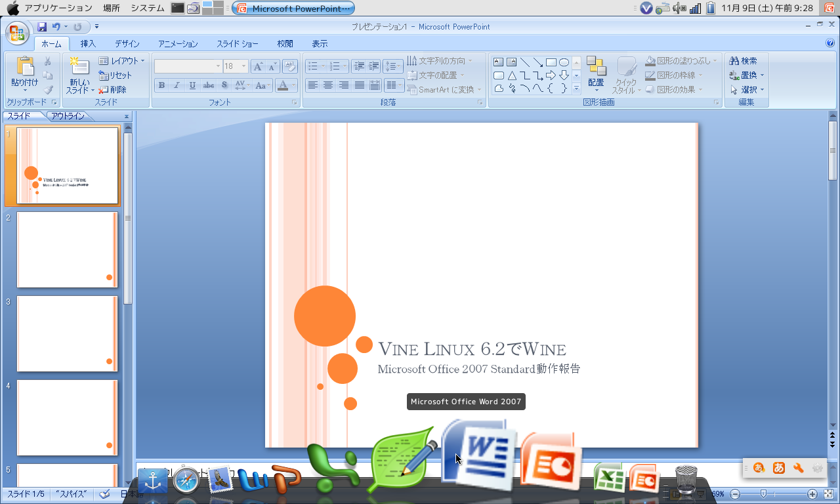840x504 pixels.
Task: Open the レイアウト layout dropdown
Action: coord(121,61)
